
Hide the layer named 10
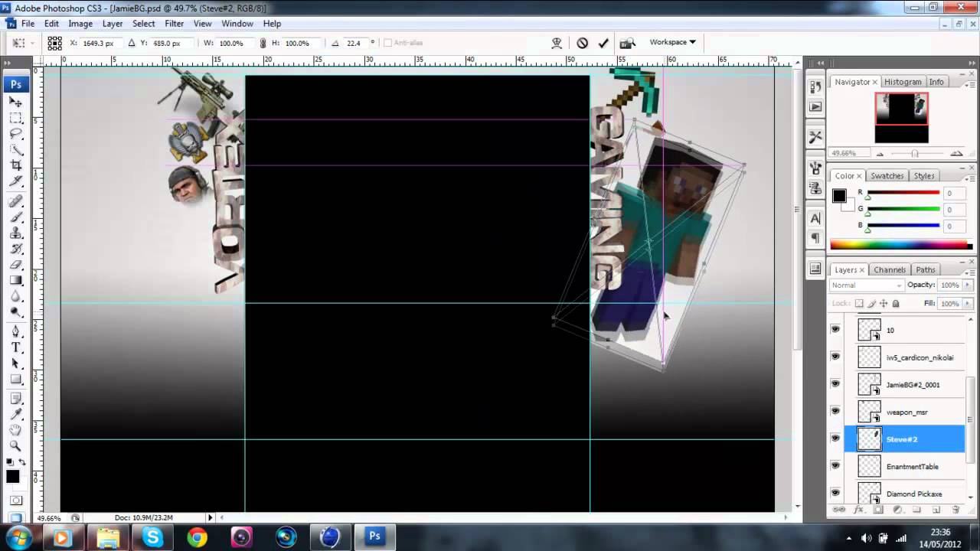point(835,329)
